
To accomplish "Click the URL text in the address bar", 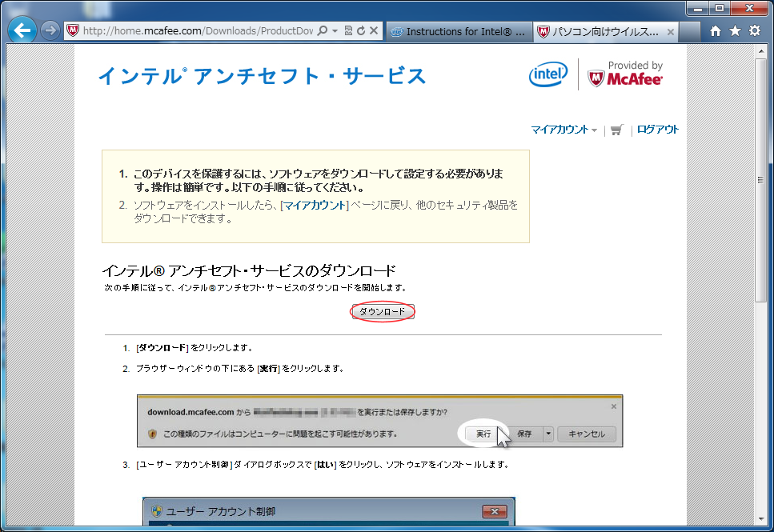I will (x=198, y=30).
